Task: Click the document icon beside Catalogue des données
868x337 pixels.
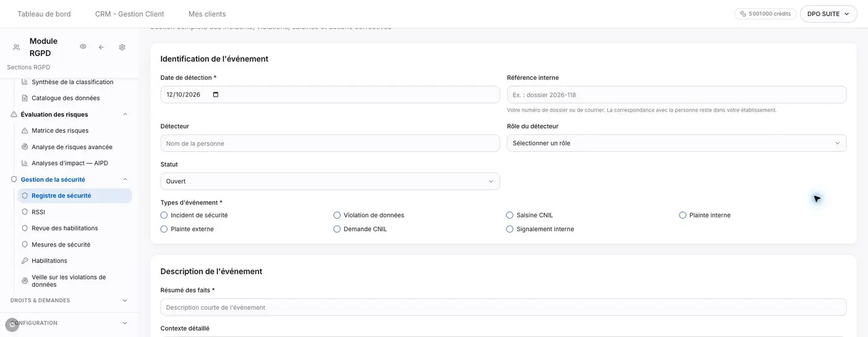Action: (25, 98)
